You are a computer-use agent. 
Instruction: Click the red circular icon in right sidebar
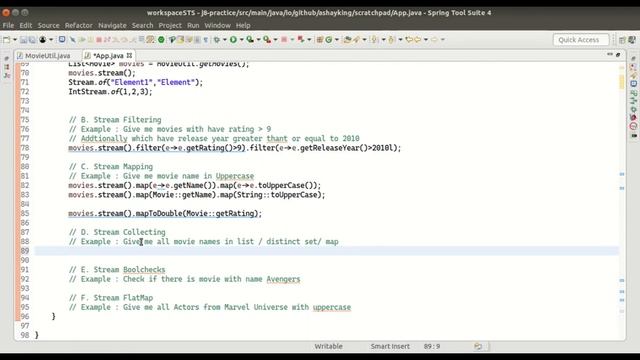[633, 126]
